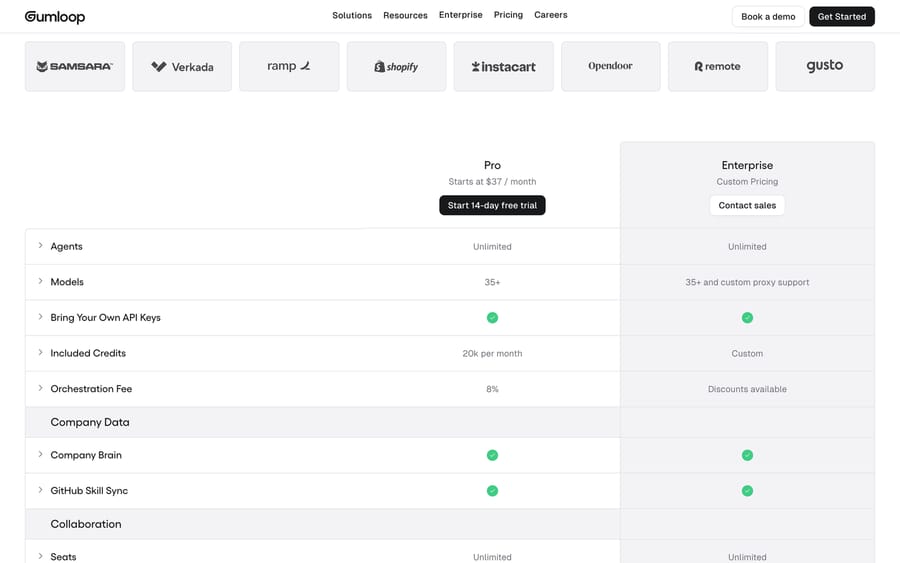Expand the Company Brain row chevron
Image resolution: width=900 pixels, height=563 pixels.
(x=40, y=455)
